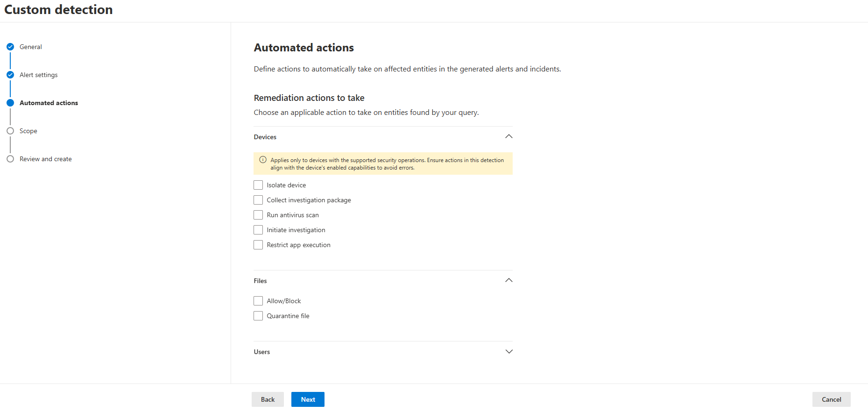Click the Devices section heading
The height and width of the screenshot is (412, 868).
pos(265,137)
